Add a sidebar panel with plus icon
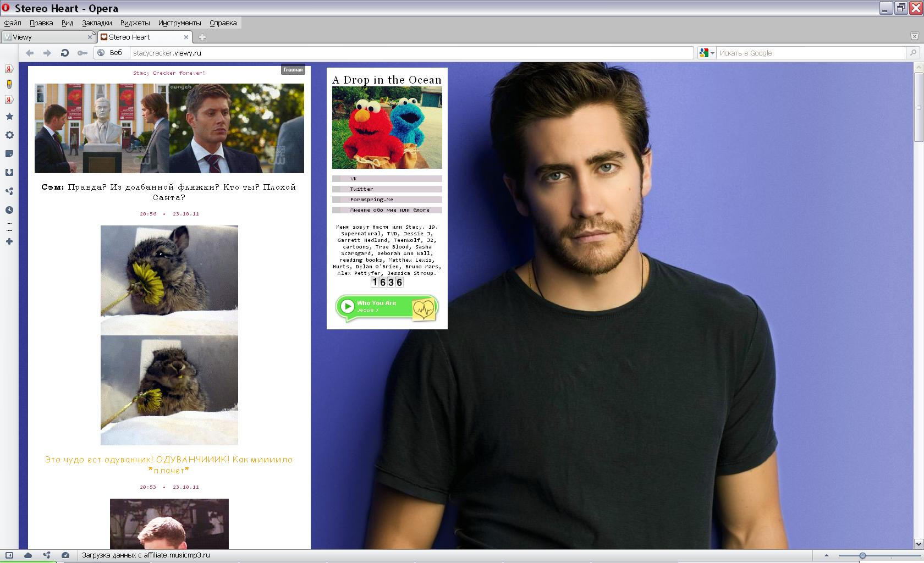This screenshot has width=924, height=563. click(9, 241)
